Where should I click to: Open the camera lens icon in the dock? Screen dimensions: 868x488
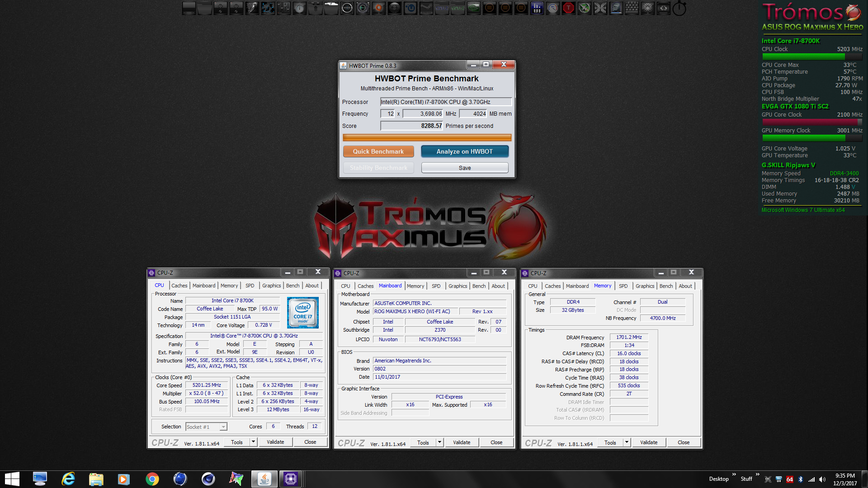click(363, 8)
